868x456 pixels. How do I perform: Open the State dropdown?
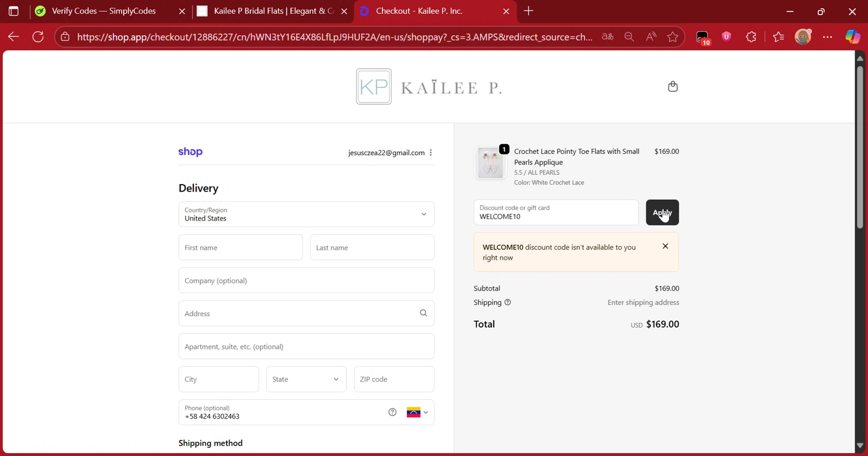point(306,379)
